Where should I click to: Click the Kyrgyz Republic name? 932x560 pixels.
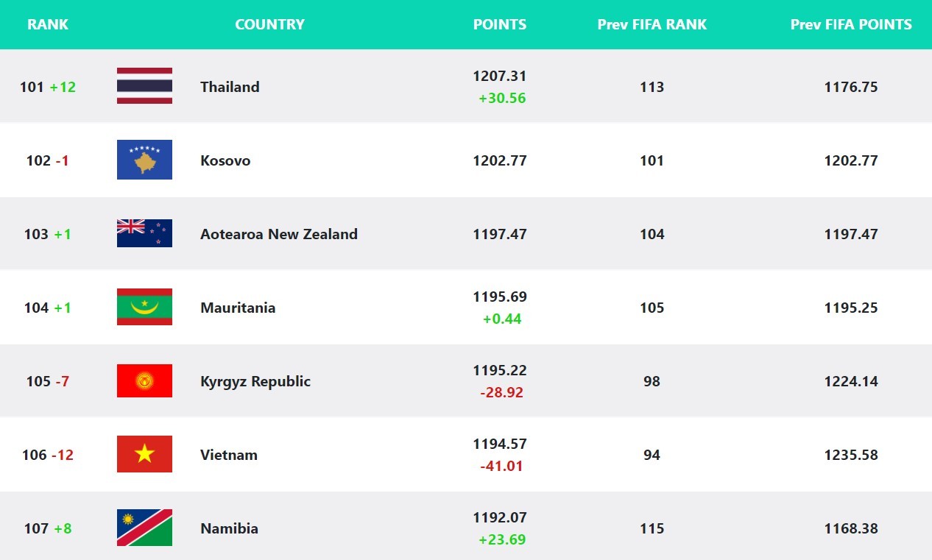coord(255,381)
